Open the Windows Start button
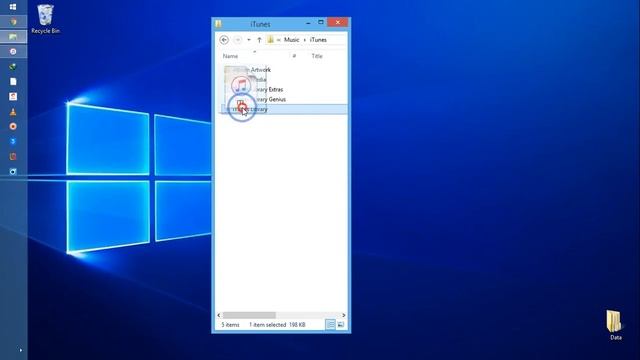 coord(13,7)
